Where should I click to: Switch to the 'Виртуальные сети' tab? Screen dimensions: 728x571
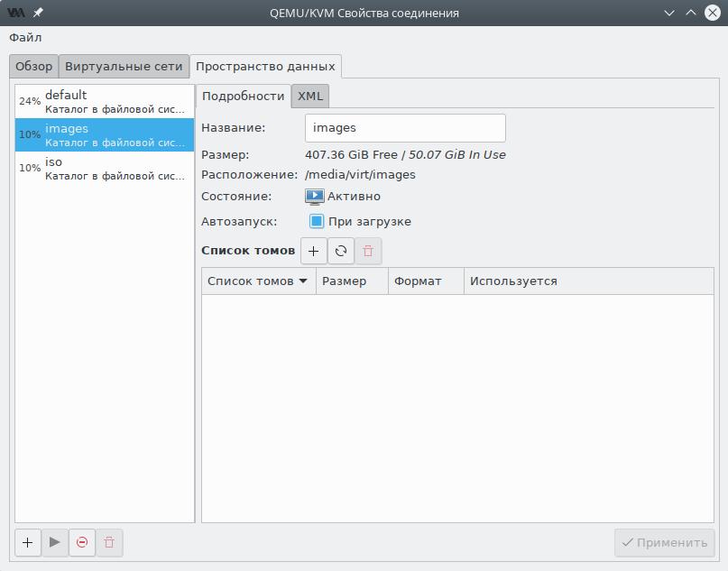(124, 67)
